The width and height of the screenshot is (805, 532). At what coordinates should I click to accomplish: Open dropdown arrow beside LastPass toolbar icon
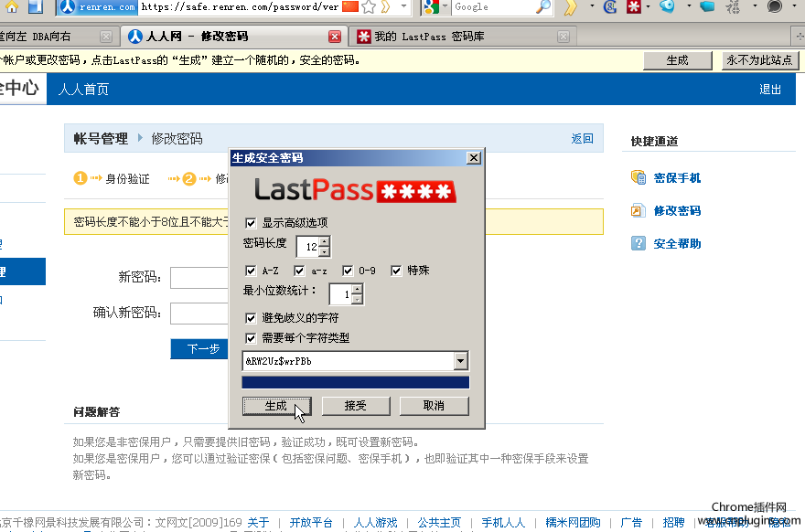(648, 6)
